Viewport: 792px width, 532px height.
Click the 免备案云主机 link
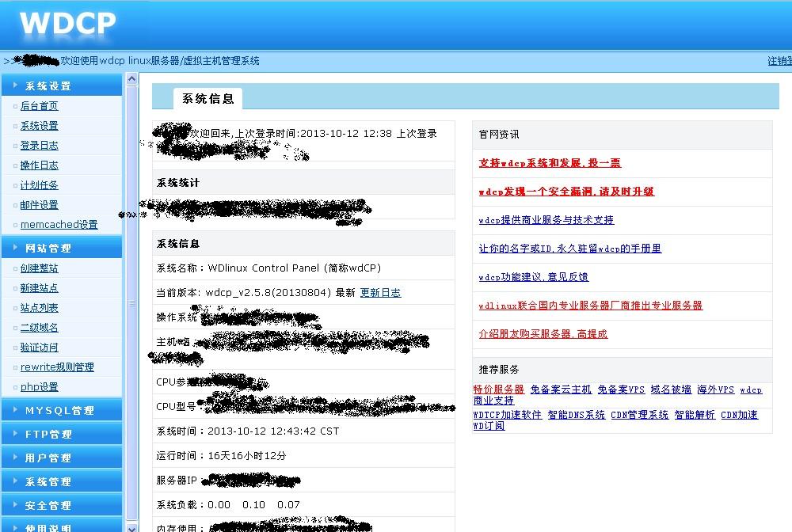click(x=561, y=389)
